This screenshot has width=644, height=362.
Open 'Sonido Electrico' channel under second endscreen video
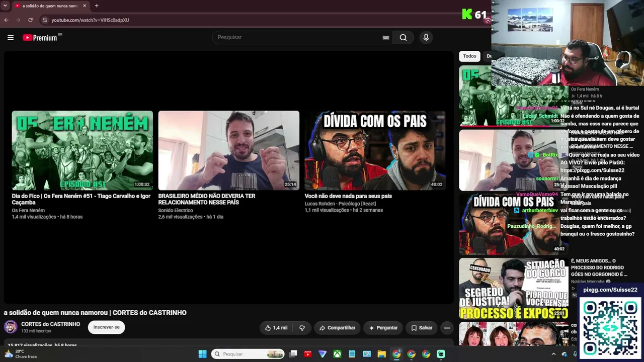[x=176, y=211]
